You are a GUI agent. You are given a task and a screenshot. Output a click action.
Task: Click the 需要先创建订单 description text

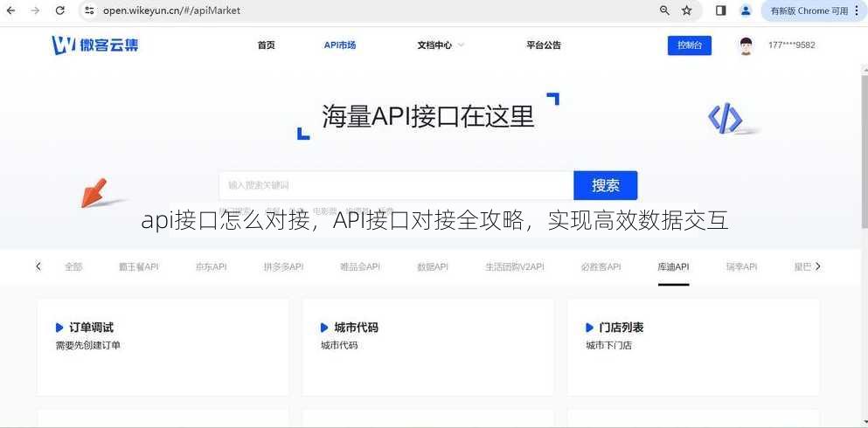tap(88, 346)
